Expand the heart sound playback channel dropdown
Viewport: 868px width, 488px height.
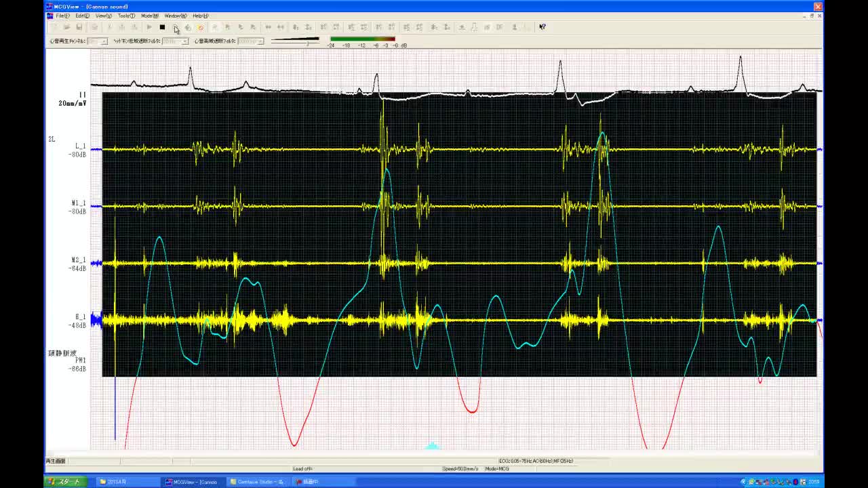tap(104, 41)
